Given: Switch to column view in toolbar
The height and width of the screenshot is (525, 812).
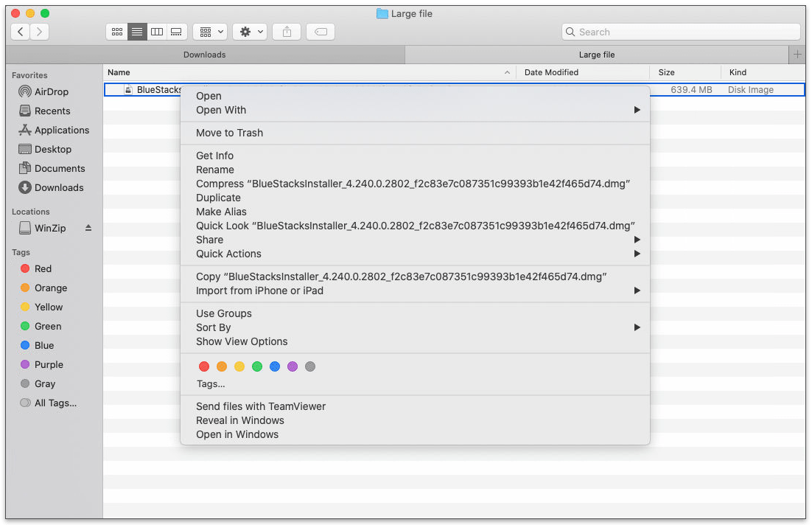Looking at the screenshot, I should coord(156,32).
